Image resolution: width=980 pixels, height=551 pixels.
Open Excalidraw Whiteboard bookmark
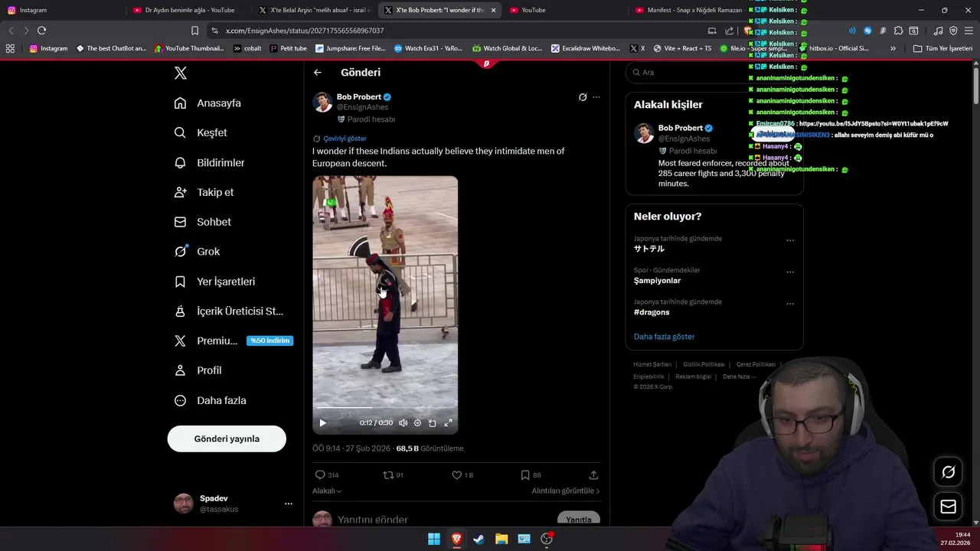586,48
